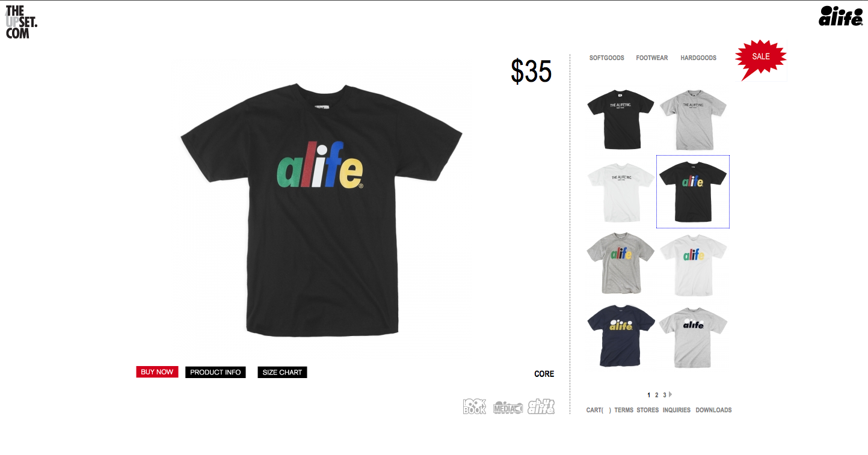Open the CART link

pos(599,410)
